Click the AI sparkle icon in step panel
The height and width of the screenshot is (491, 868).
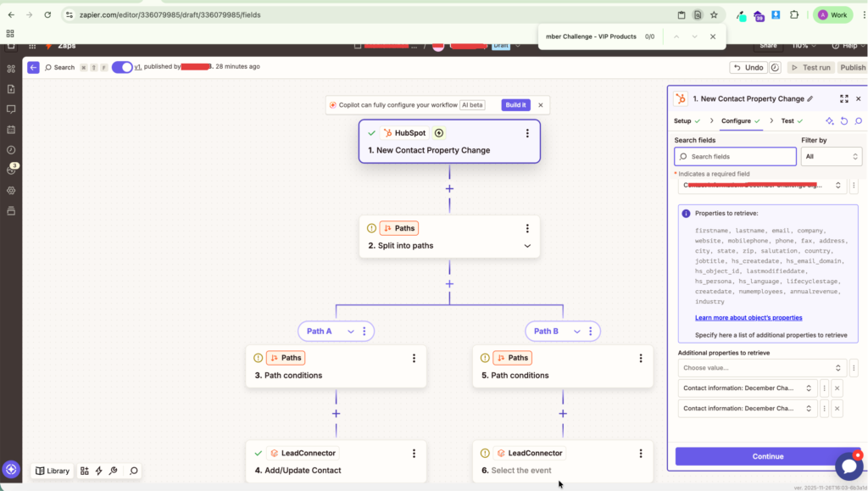click(x=829, y=120)
